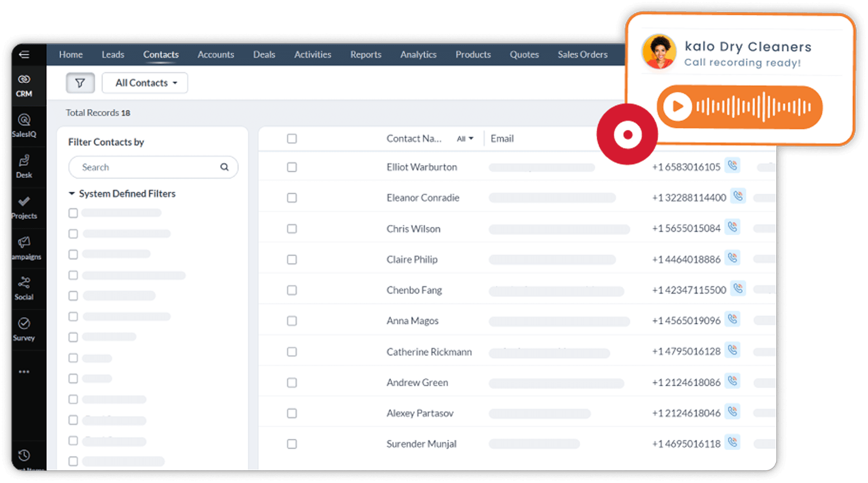Viewport: 868px width, 483px height.
Task: Click phone number +1 6583016105
Action: click(686, 167)
